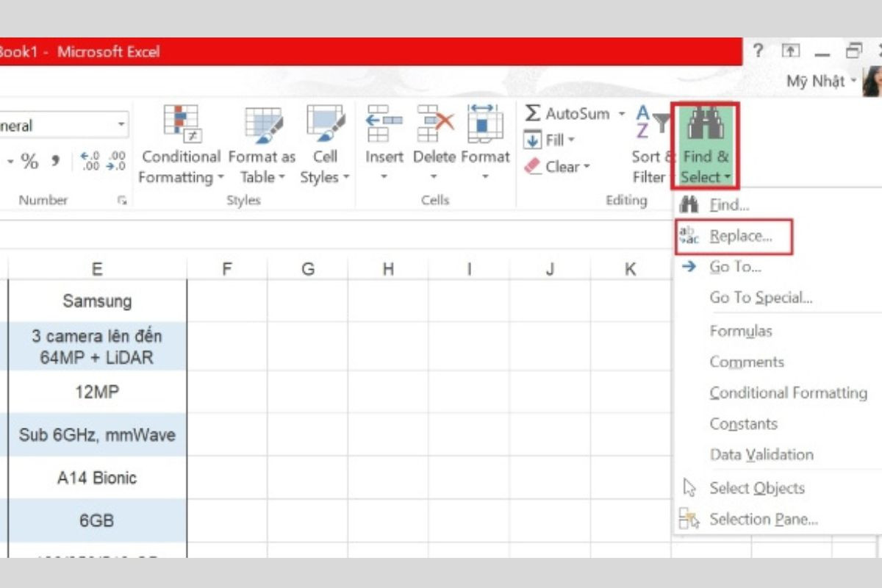Click Decrease Decimal icon
Viewport: 882px width, 588px height.
pyautogui.click(x=115, y=161)
